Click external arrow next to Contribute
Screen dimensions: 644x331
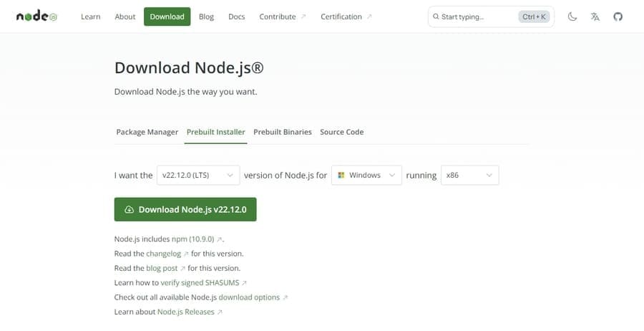pyautogui.click(x=303, y=16)
